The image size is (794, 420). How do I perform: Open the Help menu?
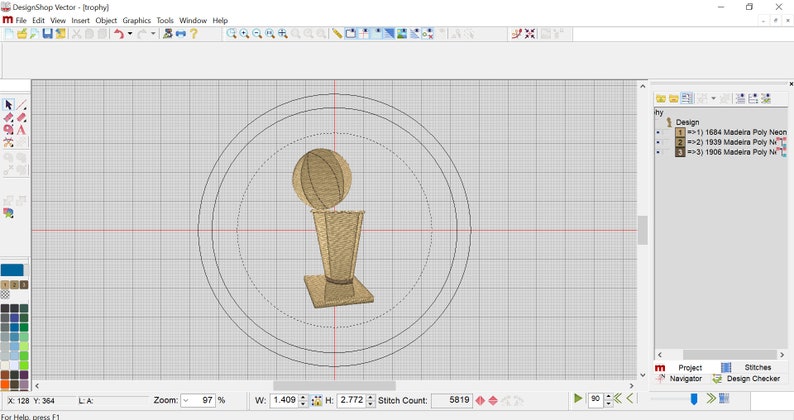click(x=220, y=20)
